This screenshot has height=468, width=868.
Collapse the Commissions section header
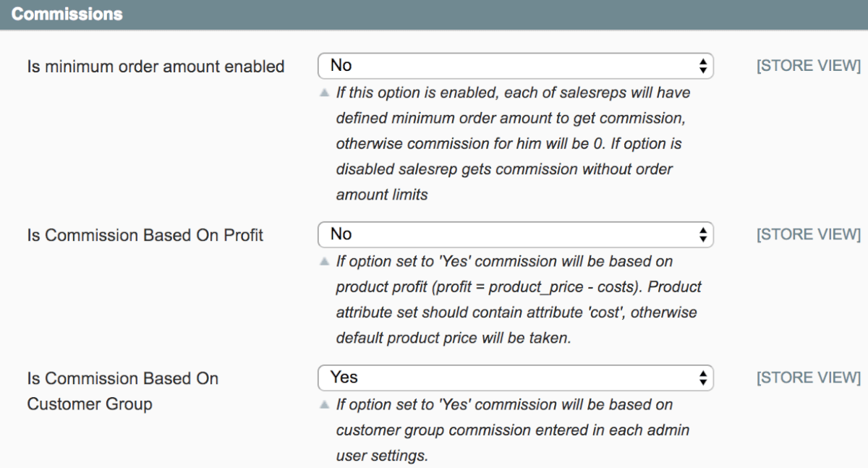point(434,14)
